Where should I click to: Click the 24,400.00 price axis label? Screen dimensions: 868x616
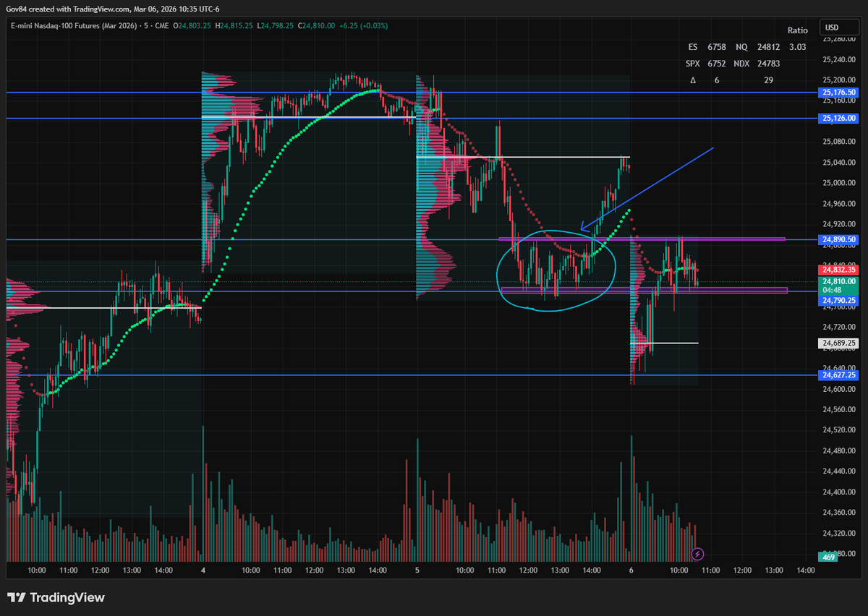pyautogui.click(x=839, y=492)
